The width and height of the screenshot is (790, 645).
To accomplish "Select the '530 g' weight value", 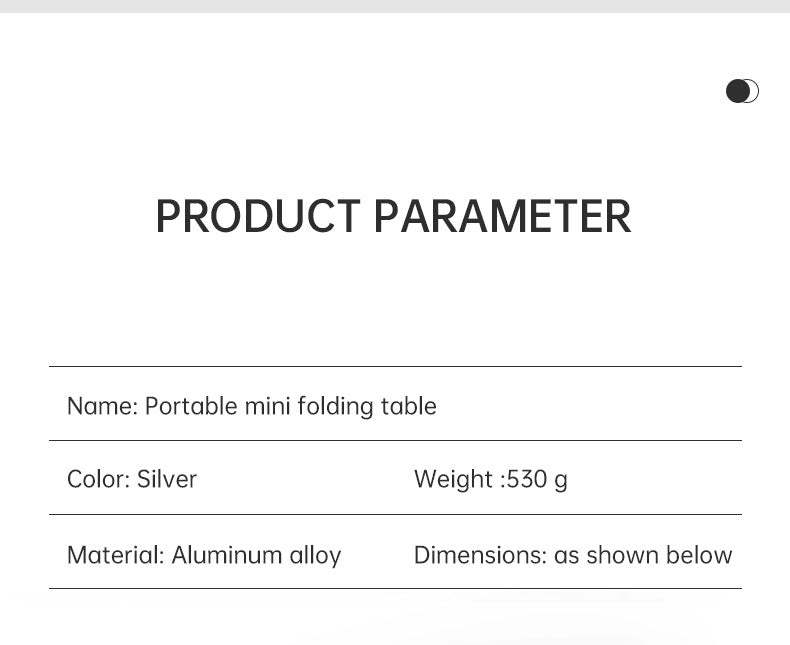I will click(537, 479).
